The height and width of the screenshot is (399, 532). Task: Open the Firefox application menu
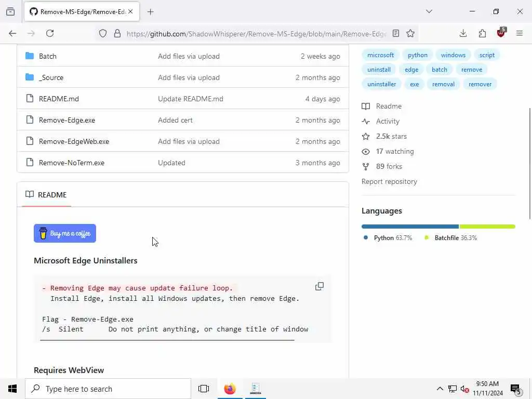coord(520,33)
